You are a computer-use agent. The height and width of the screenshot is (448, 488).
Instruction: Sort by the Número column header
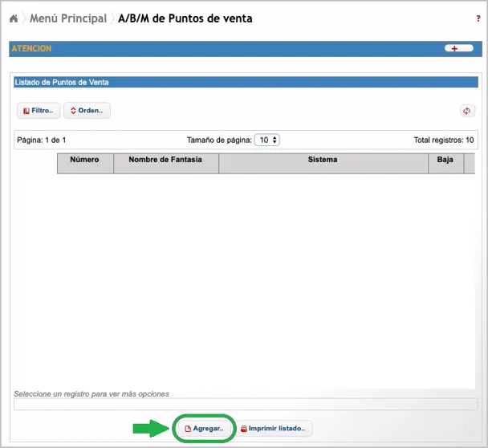tap(85, 163)
